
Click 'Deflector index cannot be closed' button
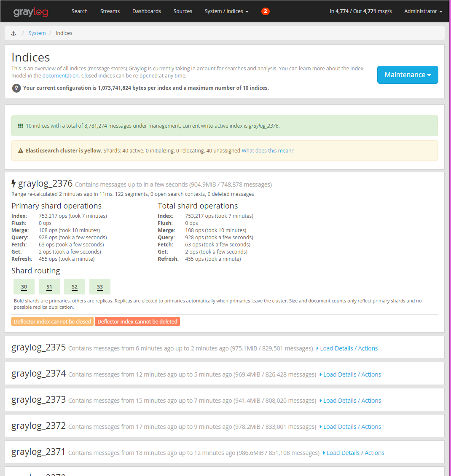(52, 321)
